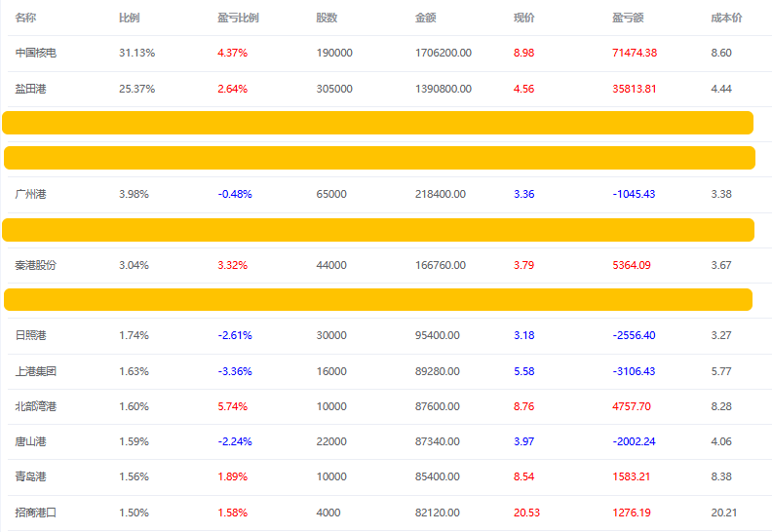Click the 25.37% ratio cell
This screenshot has height=532, width=772.
point(136,89)
